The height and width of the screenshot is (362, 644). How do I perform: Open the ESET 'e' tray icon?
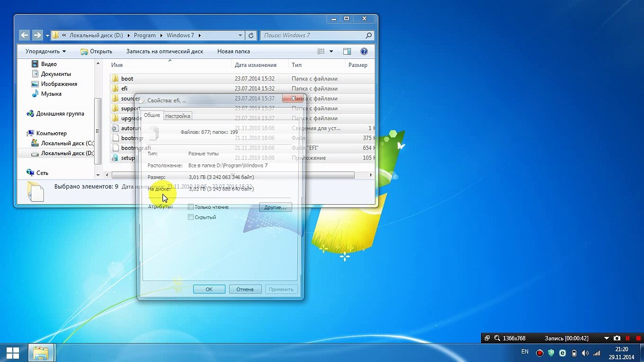562,353
